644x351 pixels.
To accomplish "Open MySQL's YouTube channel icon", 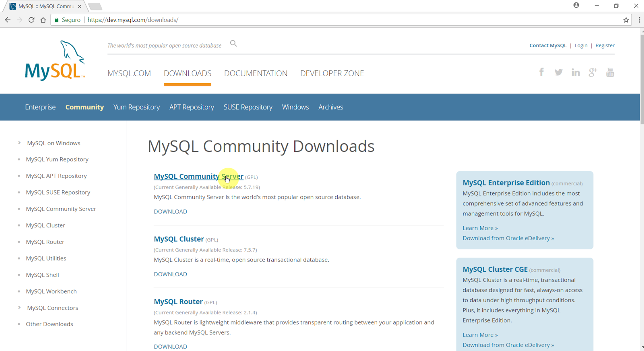I will pos(610,72).
